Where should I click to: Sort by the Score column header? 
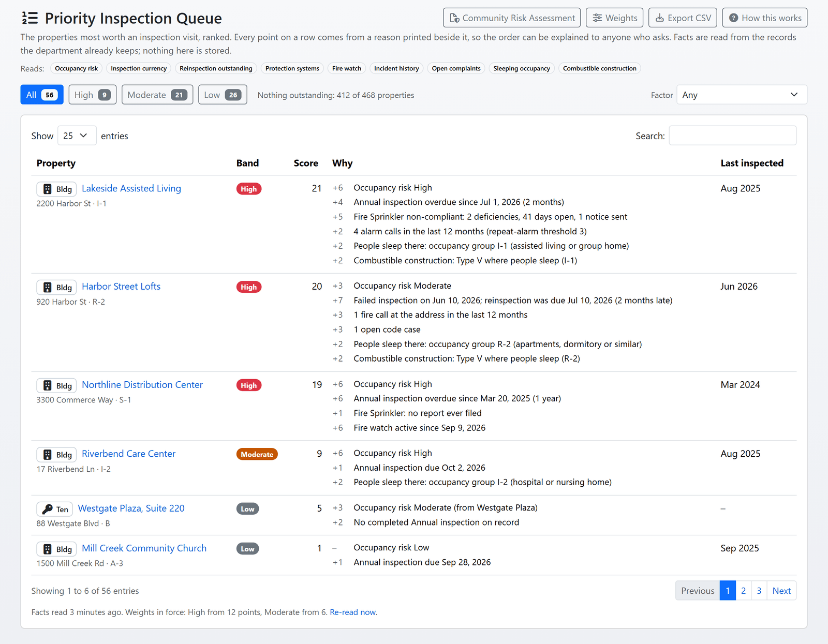(x=306, y=163)
